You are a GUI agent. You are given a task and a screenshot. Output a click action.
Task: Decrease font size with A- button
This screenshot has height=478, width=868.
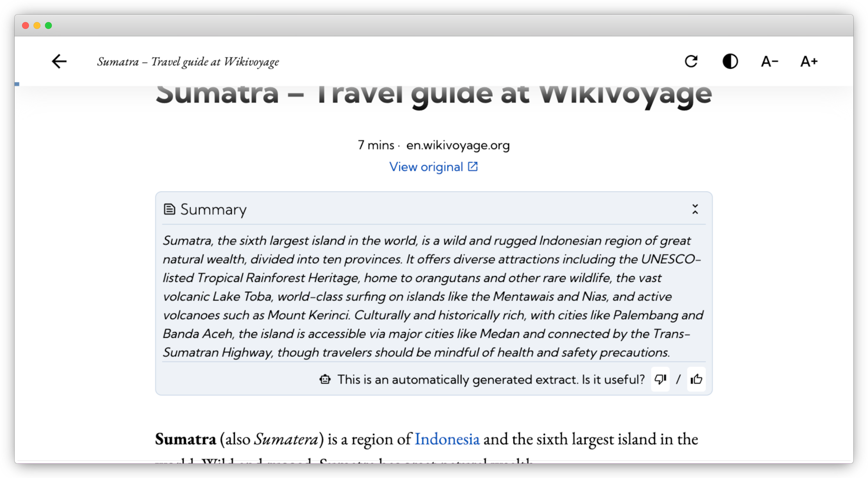[770, 61]
